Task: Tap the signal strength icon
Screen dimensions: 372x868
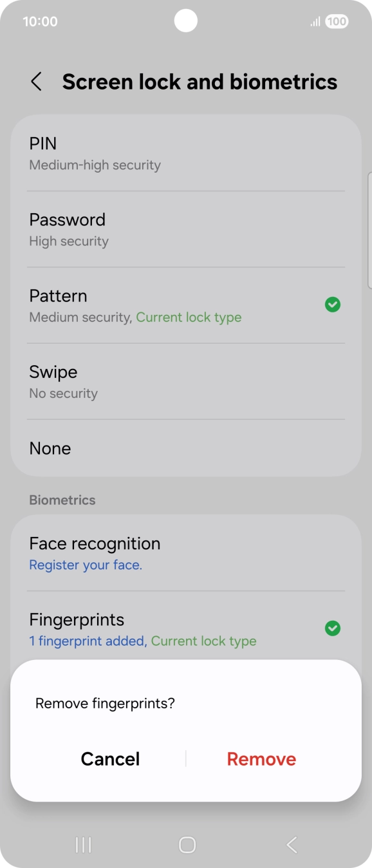Action: tap(315, 22)
